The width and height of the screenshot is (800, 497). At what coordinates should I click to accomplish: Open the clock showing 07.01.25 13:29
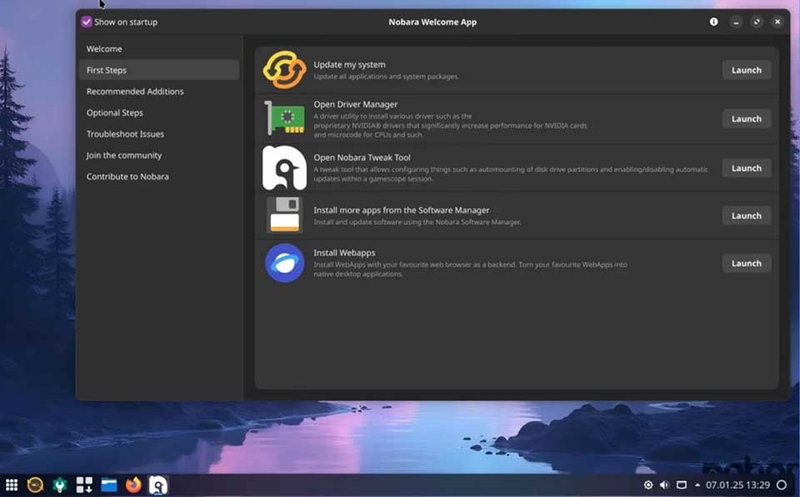tap(738, 485)
